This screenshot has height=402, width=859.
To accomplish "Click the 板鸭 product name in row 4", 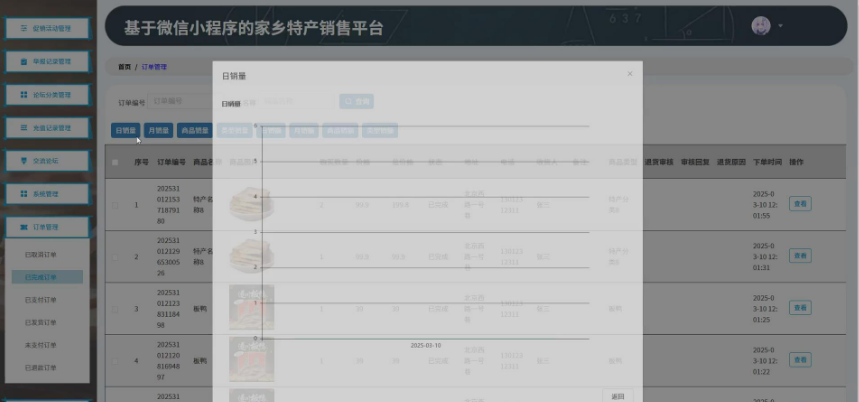I will coord(200,361).
